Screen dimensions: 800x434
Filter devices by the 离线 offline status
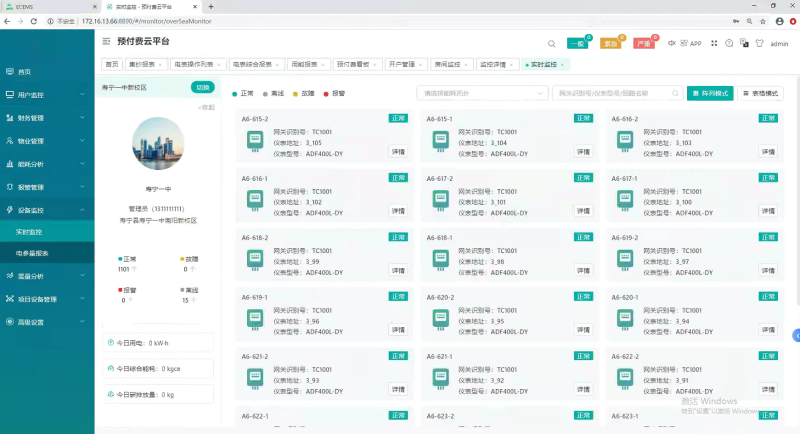click(x=271, y=93)
